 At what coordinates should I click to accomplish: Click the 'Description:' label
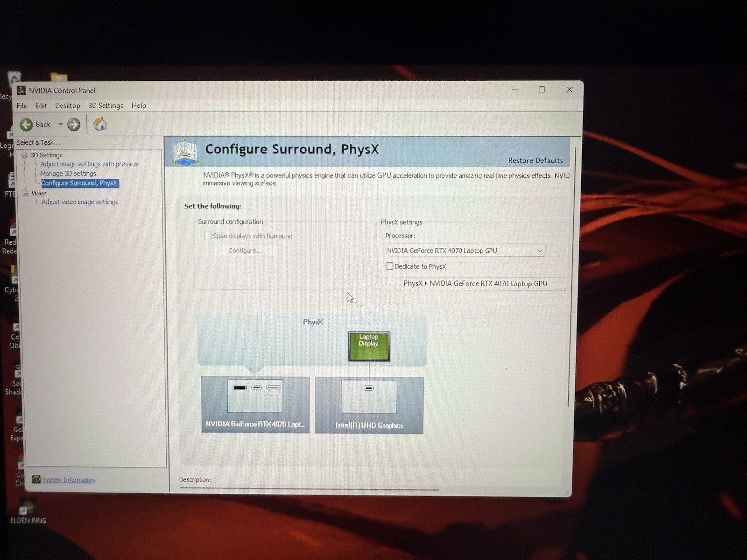195,479
